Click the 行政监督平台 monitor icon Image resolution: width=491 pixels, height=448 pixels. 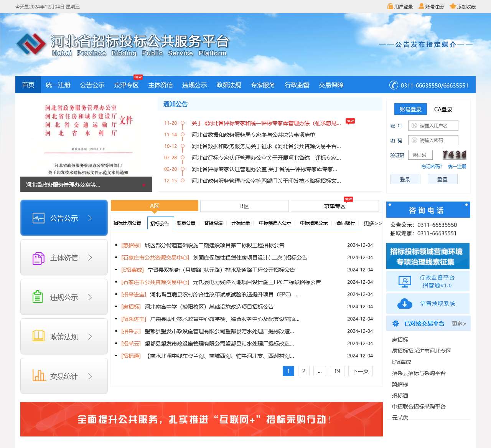pos(405,281)
